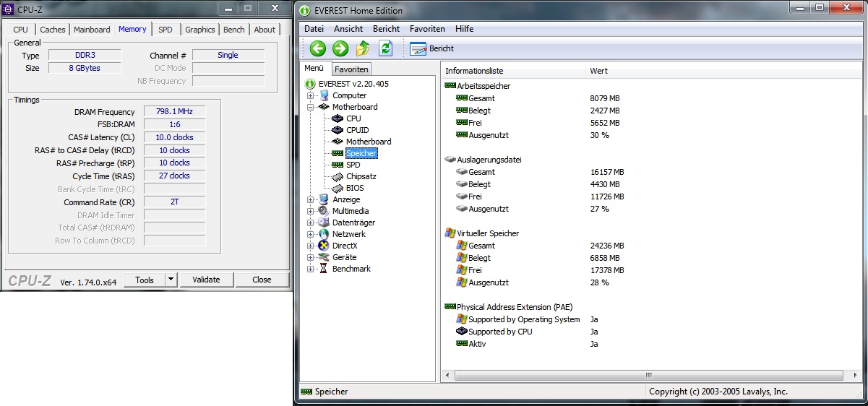Switch to Mainboard tab in CPU-Z
Screen dimensions: 868x406
[92, 30]
